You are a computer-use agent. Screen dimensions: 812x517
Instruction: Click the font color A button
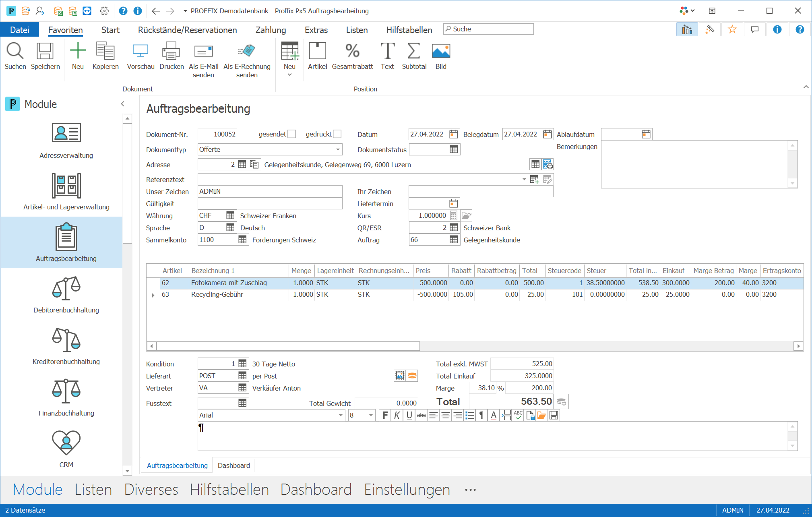494,415
